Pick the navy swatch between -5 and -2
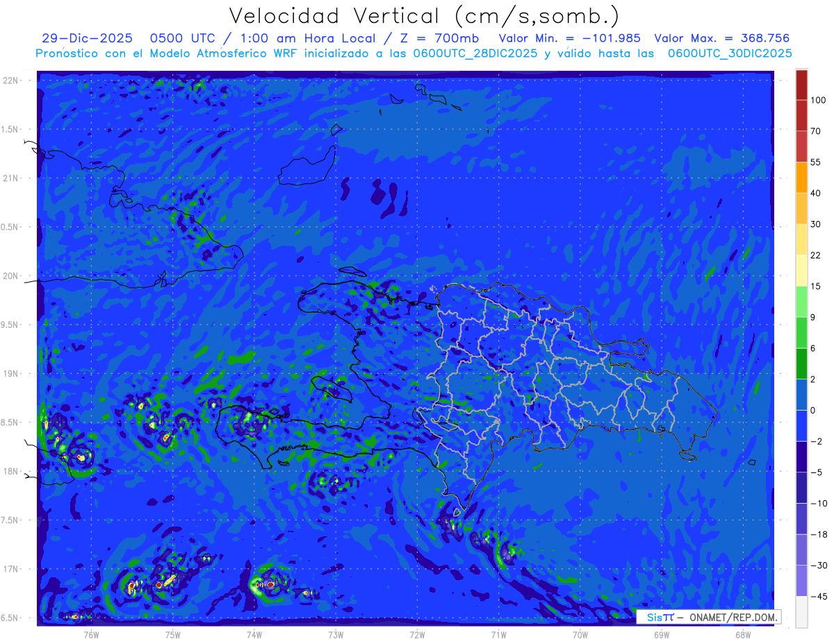The width and height of the screenshot is (834, 644). click(x=801, y=456)
